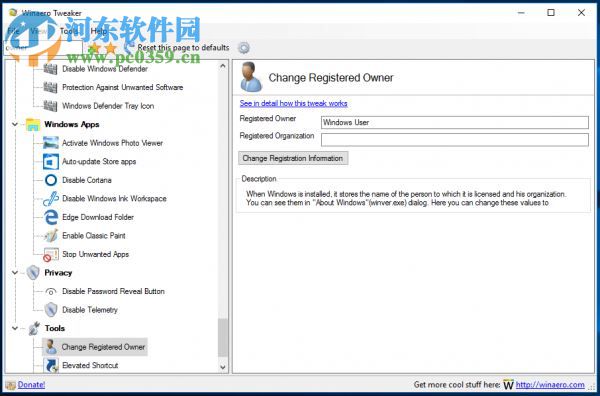Viewport: 600px width, 396px height.
Task: Click the Change Registration Information button
Action: coord(293,158)
